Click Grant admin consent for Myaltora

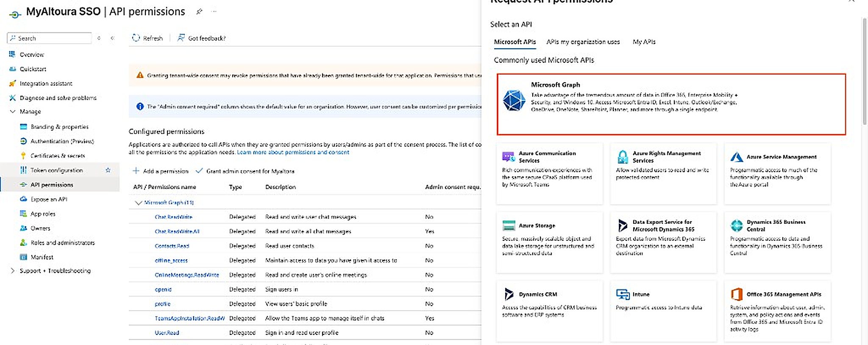(x=245, y=171)
